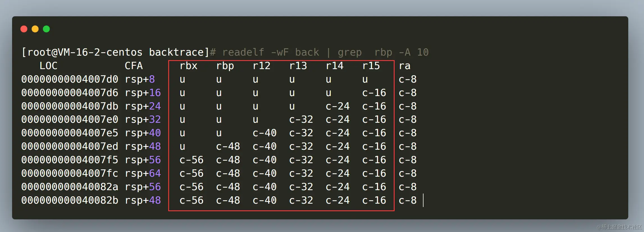This screenshot has height=232, width=644.
Task: Click address 00000000004007fc
Action: click(70, 173)
